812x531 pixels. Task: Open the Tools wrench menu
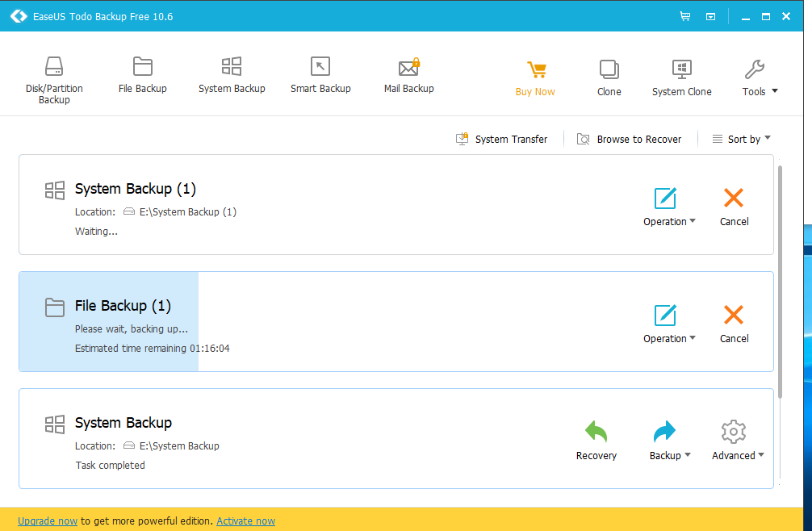coord(760,78)
